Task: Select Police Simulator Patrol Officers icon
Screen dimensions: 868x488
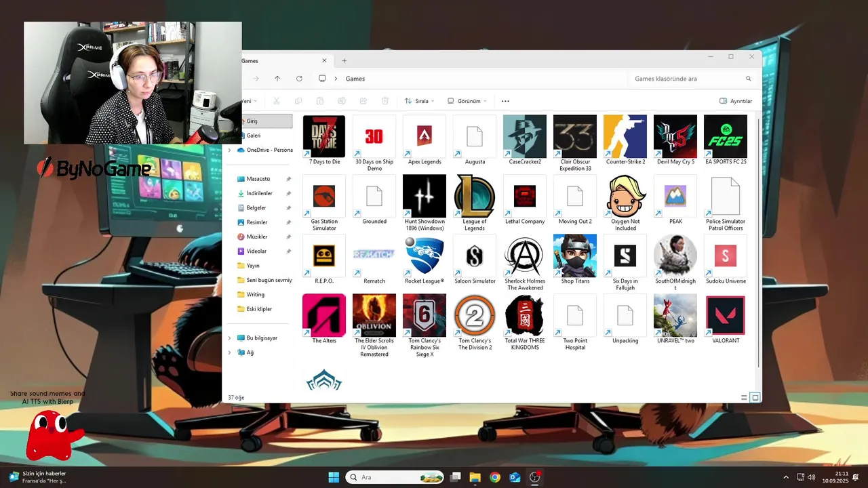Action: click(726, 196)
